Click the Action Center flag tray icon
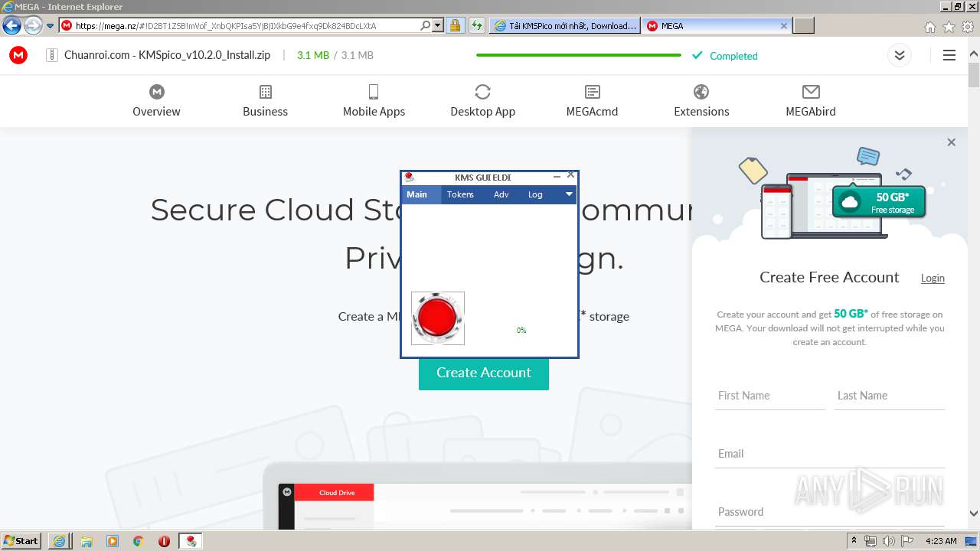The image size is (980, 551). point(907,540)
